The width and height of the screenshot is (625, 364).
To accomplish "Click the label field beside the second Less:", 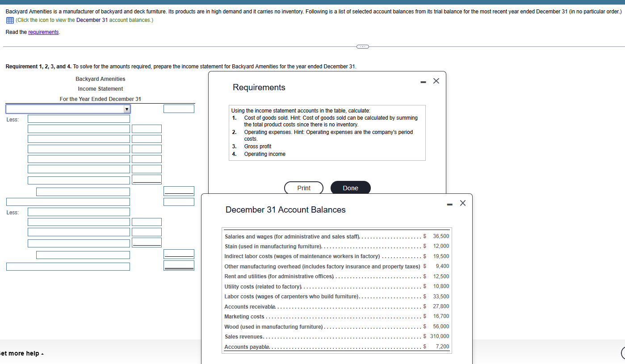I will tap(79, 212).
